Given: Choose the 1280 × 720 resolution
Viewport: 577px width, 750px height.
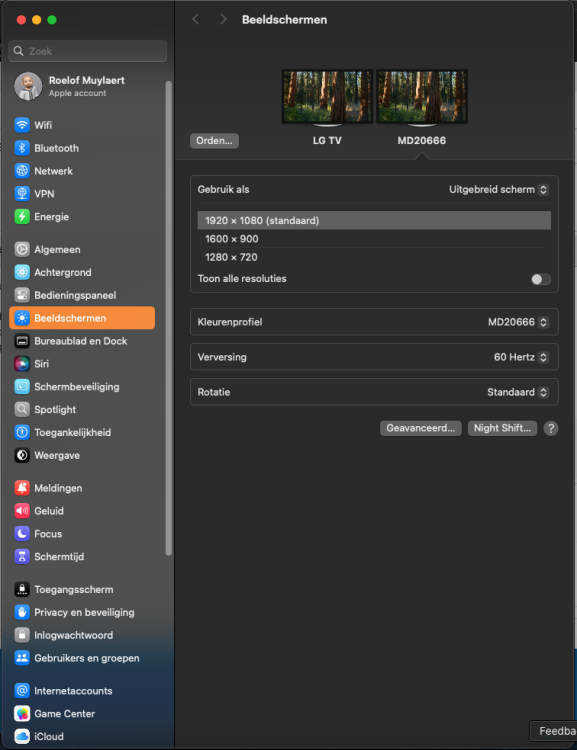Looking at the screenshot, I should pos(374,257).
